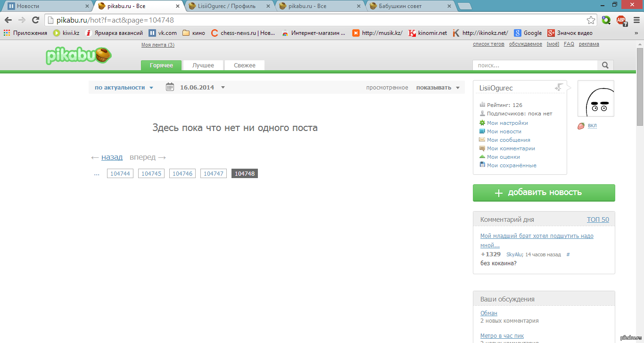Open the calendar date picker icon
The height and width of the screenshot is (343, 644).
170,87
